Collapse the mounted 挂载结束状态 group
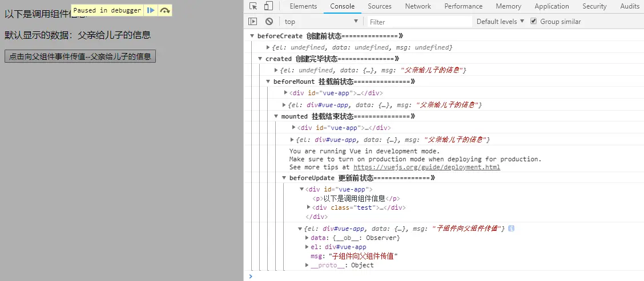Screen dimensions: 644x281 tap(276, 116)
